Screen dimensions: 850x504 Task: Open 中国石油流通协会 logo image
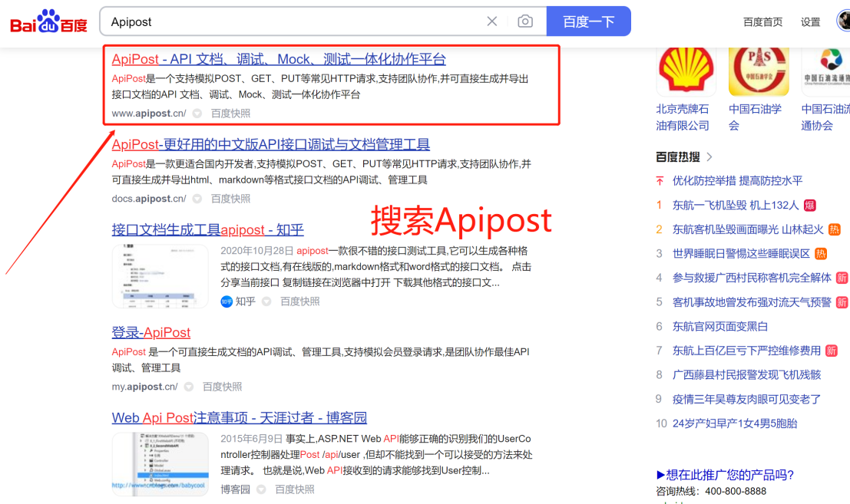point(825,71)
